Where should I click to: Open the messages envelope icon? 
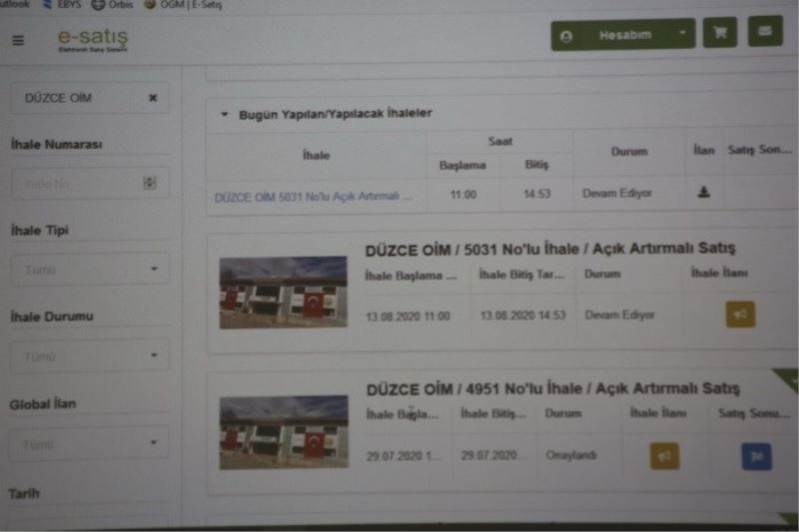(x=765, y=33)
